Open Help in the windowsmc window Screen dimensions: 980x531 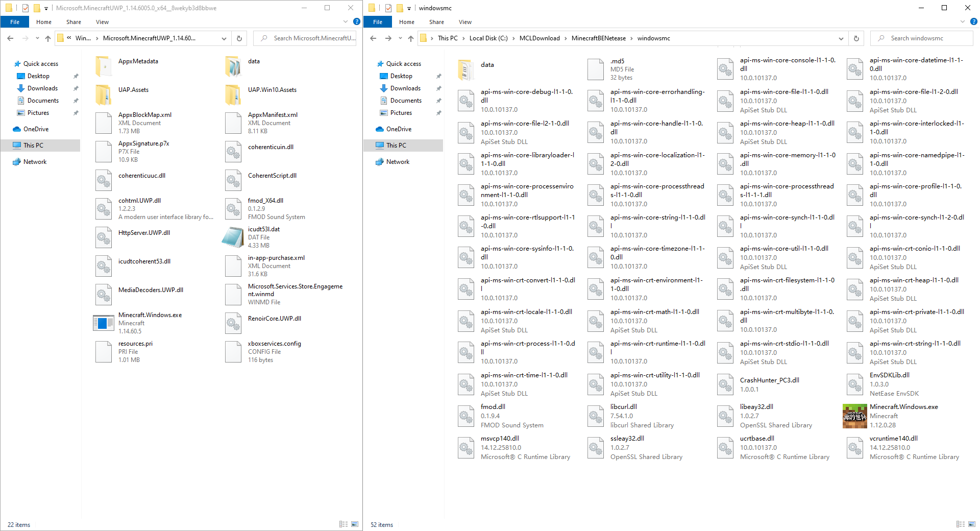(x=973, y=22)
